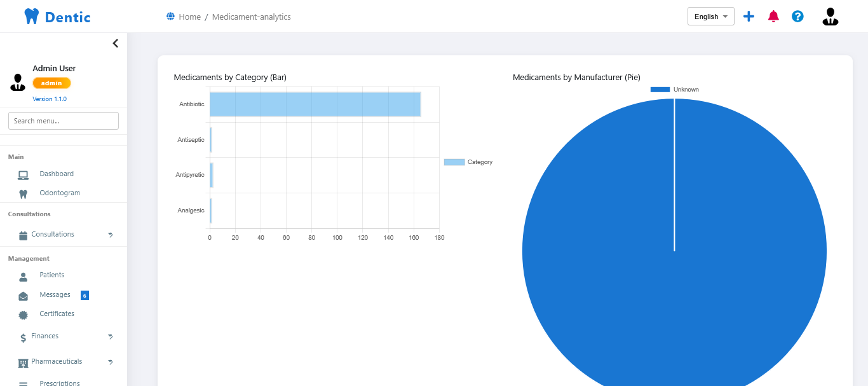The height and width of the screenshot is (386, 868).
Task: Open the user avatar in top bar
Action: [831, 17]
